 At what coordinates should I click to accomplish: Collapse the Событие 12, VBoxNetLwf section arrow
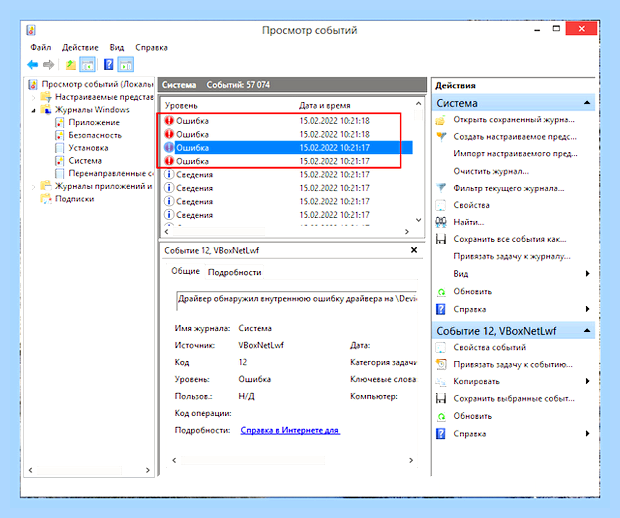tap(587, 331)
